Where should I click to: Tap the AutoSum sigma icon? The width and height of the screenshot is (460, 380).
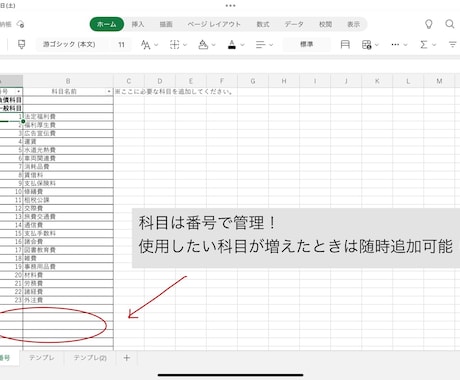coord(424,45)
